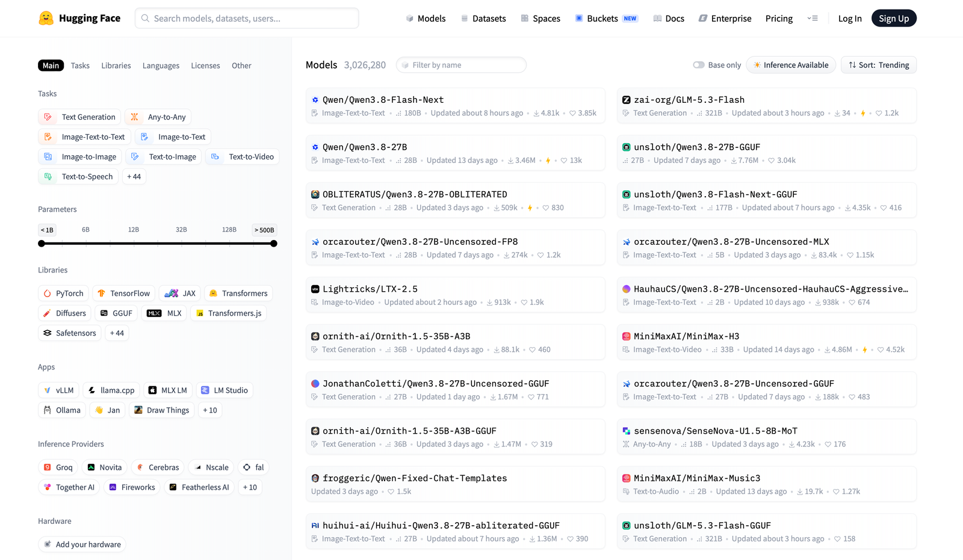The height and width of the screenshot is (560, 963).
Task: Toggle the Cerebras provider filter
Action: [158, 467]
